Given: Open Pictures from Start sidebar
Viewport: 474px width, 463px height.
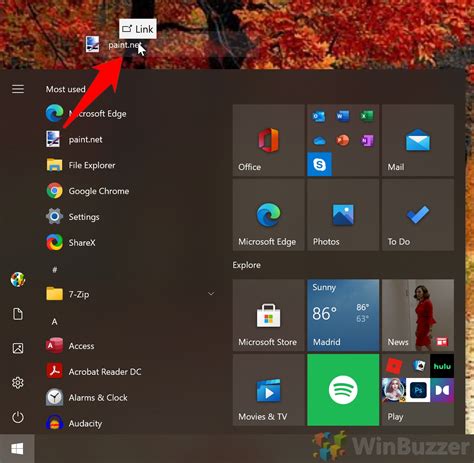Looking at the screenshot, I should point(18,348).
